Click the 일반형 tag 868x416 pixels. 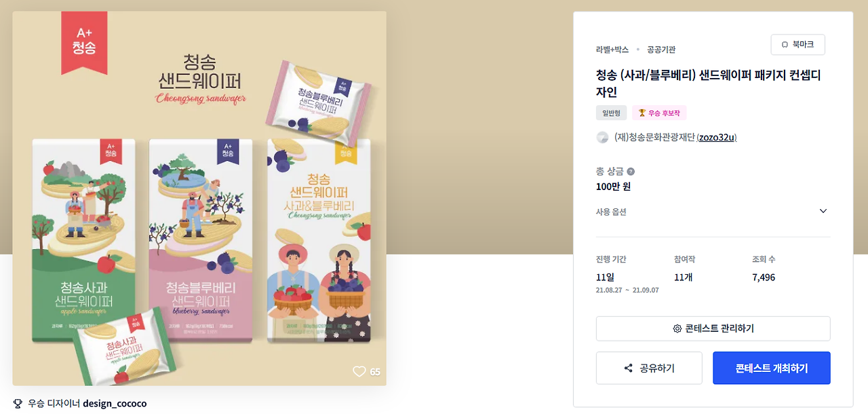coord(612,113)
